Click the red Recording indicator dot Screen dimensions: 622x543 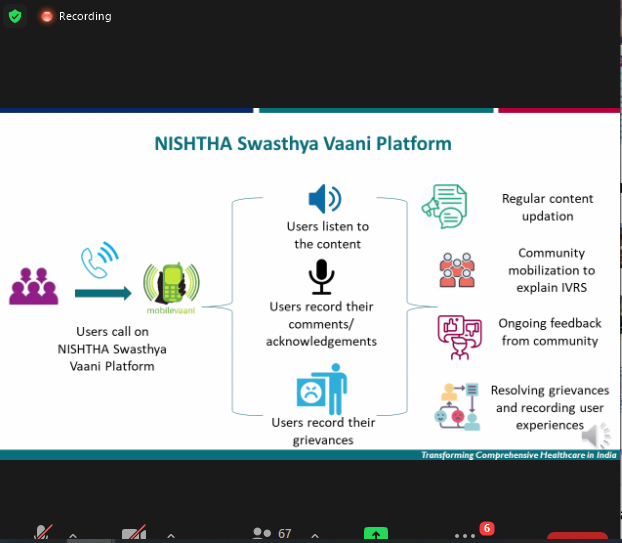(47, 16)
